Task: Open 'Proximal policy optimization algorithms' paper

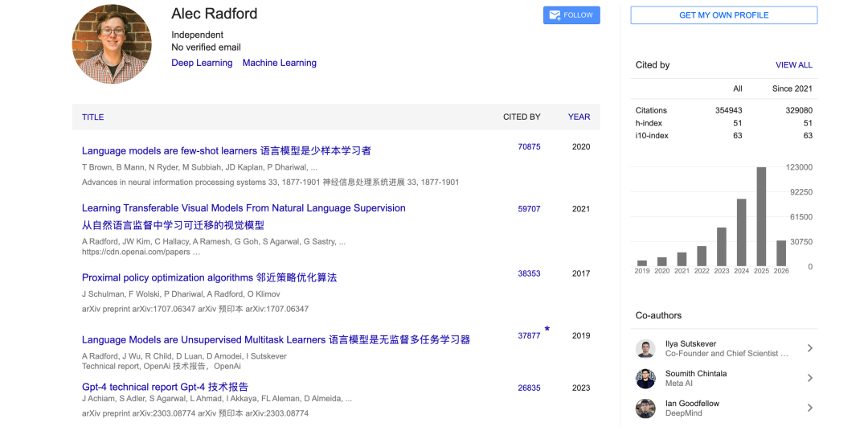Action: (209, 277)
